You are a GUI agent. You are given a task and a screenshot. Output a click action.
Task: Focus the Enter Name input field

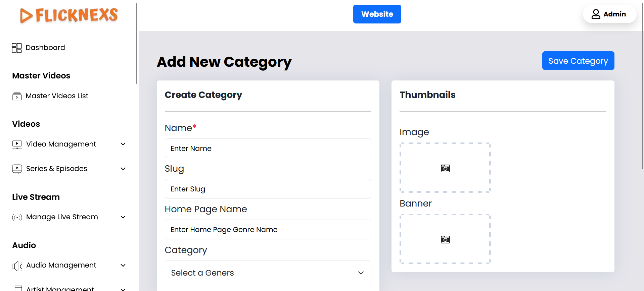(268, 149)
